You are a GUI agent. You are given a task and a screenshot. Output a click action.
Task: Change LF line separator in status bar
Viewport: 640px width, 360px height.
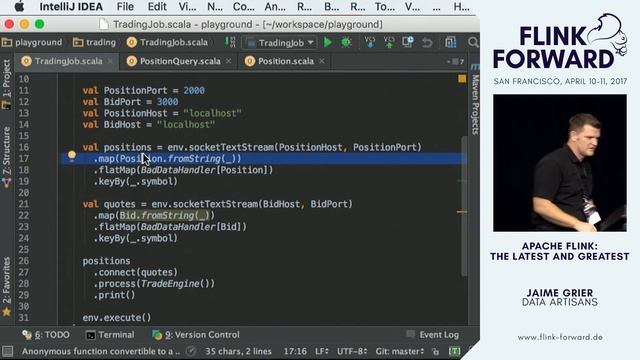[x=322, y=351]
